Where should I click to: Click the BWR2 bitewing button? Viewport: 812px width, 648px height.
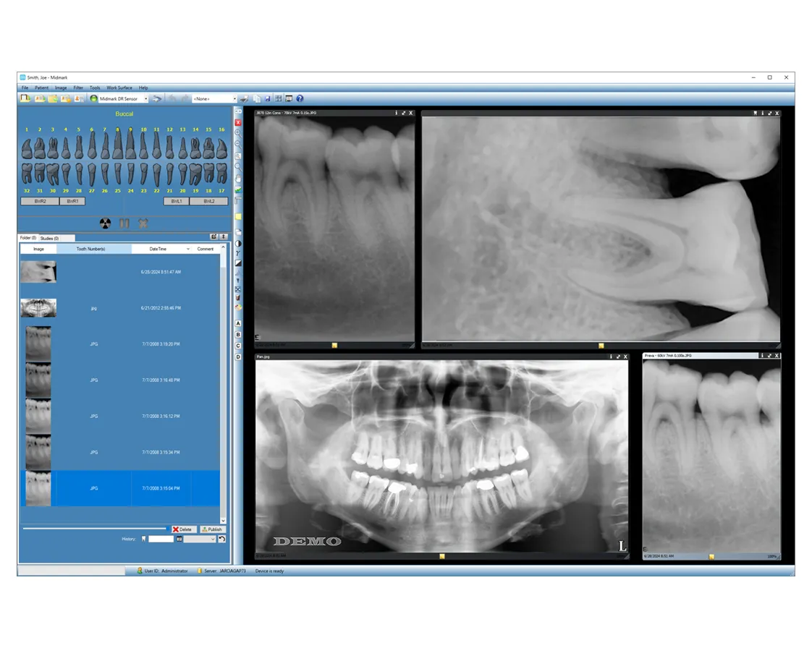pos(40,201)
